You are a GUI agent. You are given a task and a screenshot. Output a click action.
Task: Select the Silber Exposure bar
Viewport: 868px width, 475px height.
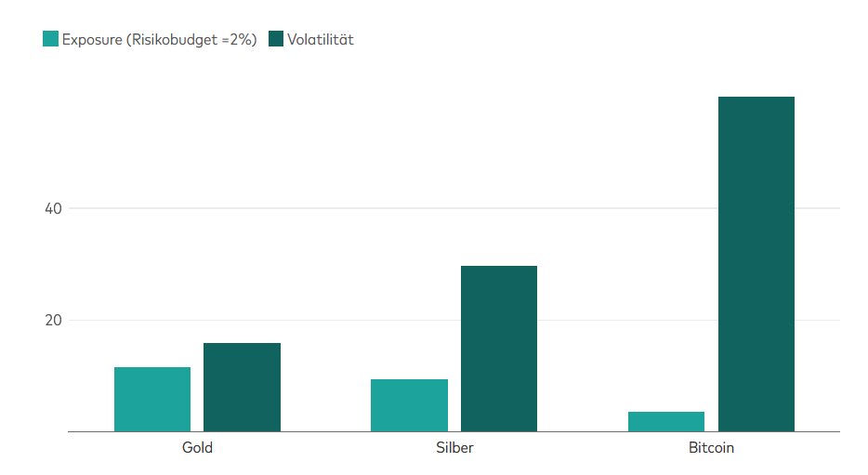409,405
